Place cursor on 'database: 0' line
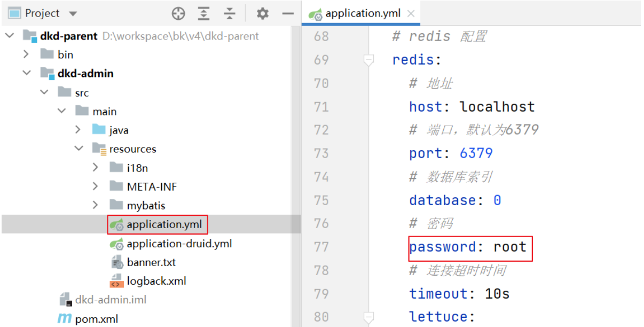The image size is (644, 327). click(455, 200)
